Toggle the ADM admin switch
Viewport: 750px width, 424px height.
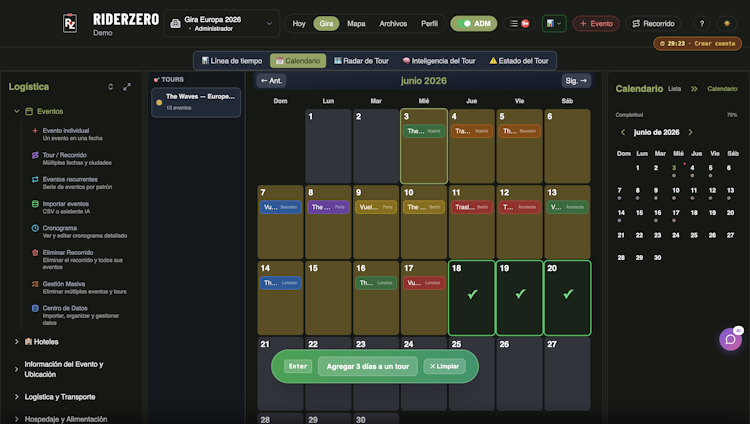click(474, 23)
